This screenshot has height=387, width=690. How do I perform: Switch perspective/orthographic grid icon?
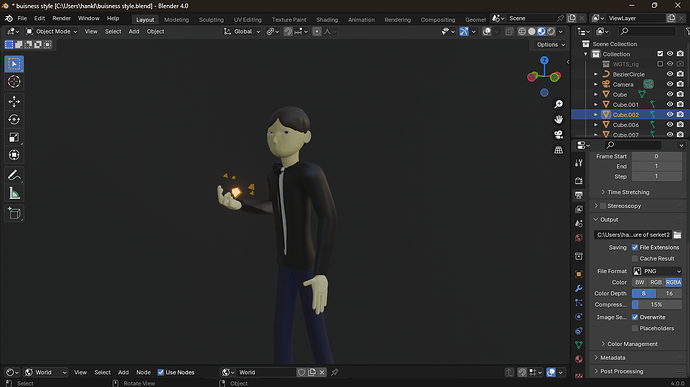tap(558, 150)
